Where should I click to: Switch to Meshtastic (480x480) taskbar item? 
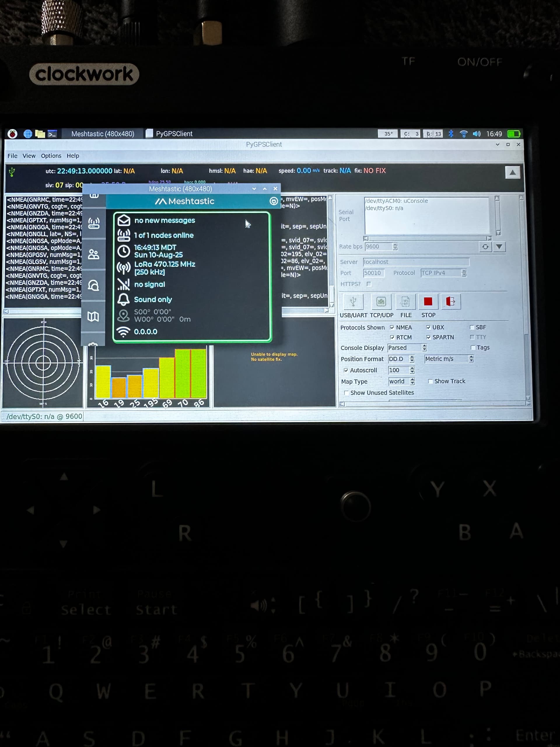103,134
